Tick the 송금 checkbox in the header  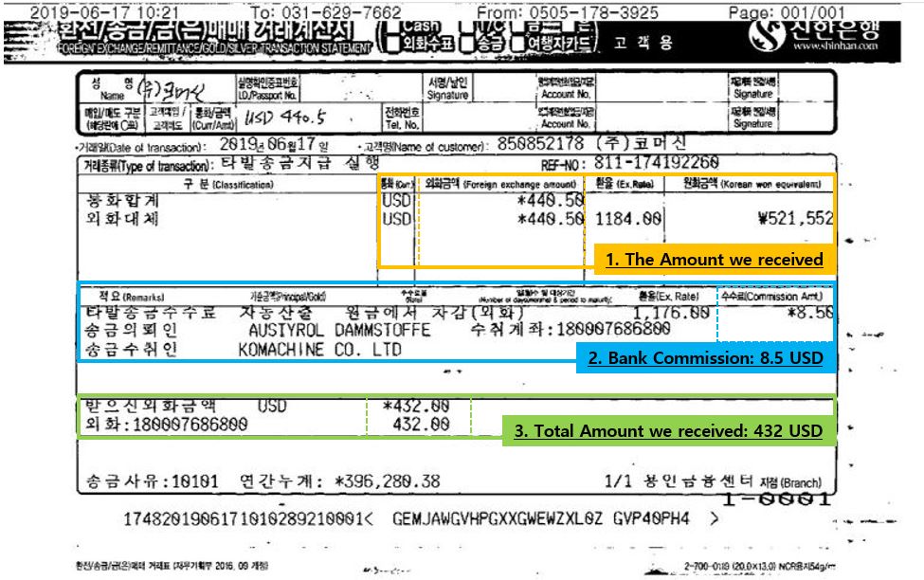coord(466,43)
